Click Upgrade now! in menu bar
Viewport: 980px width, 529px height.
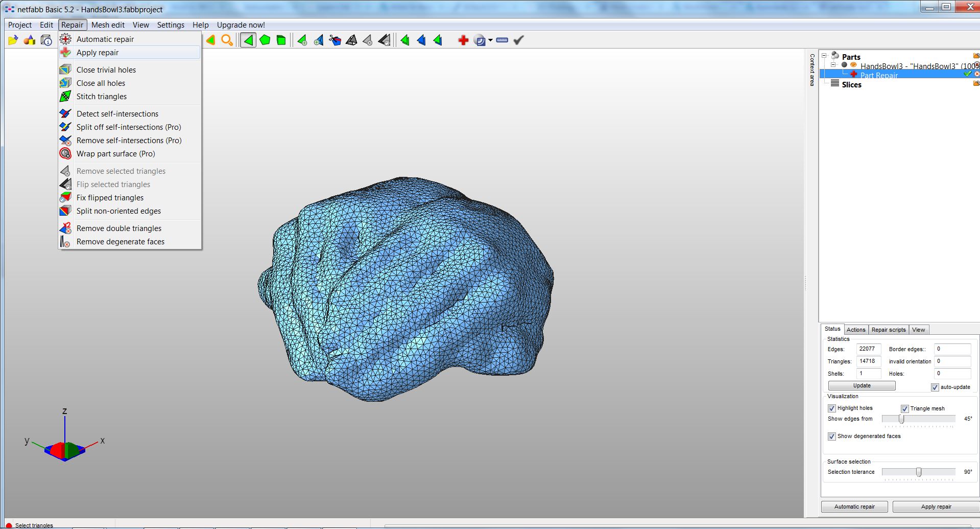click(241, 25)
